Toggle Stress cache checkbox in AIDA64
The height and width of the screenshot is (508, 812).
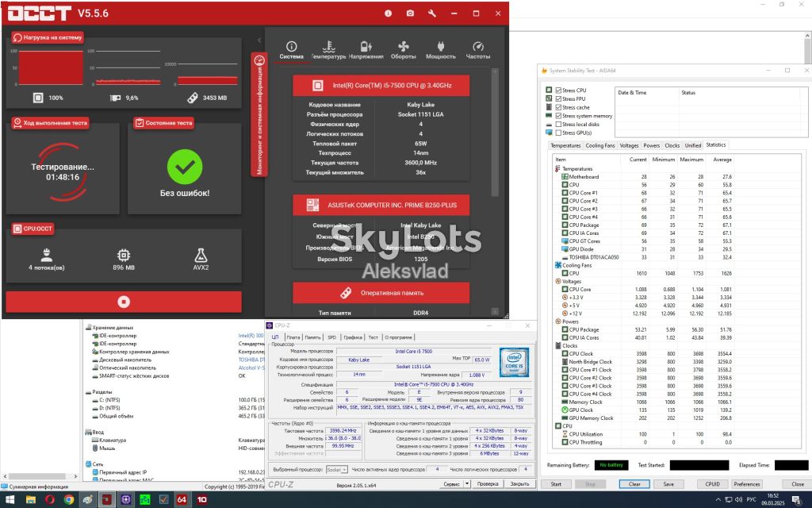(558, 107)
